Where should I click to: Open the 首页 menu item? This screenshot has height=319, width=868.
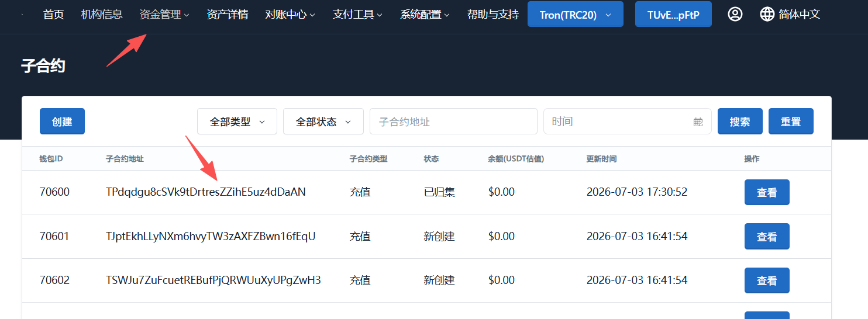[54, 14]
